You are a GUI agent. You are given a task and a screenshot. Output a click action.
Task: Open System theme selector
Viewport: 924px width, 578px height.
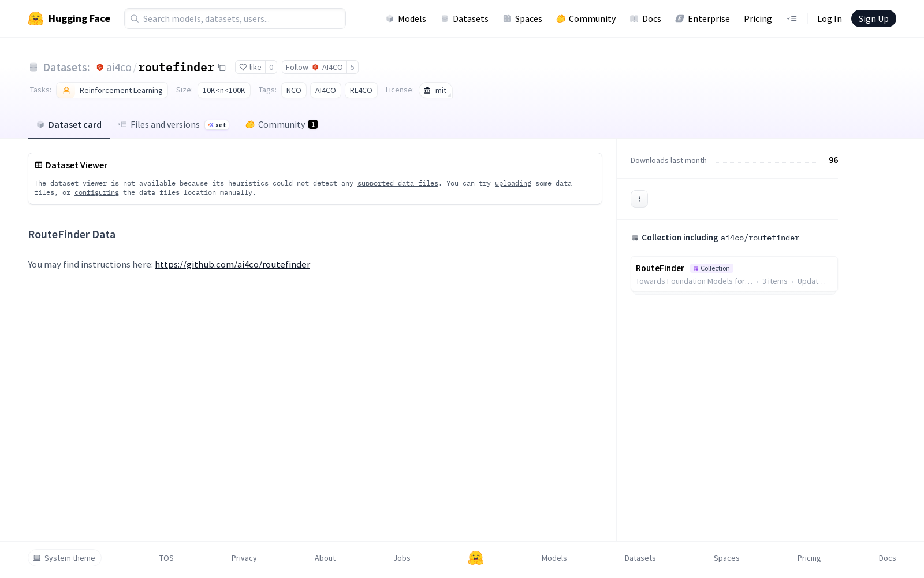click(x=65, y=558)
